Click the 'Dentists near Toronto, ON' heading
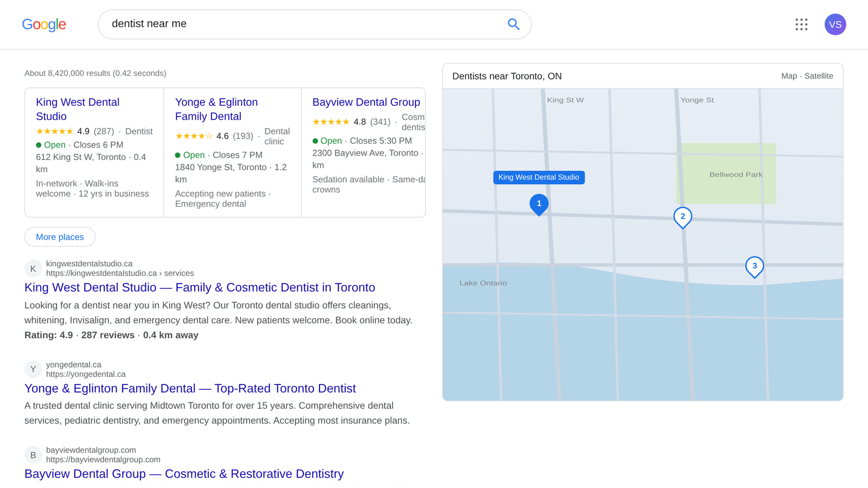This screenshot has width=868, height=488. click(x=507, y=76)
